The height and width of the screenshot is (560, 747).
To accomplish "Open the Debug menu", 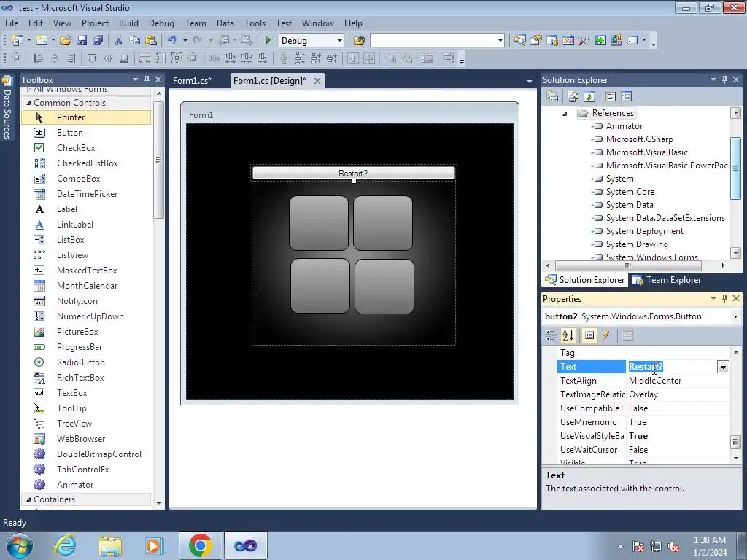I will 161,23.
